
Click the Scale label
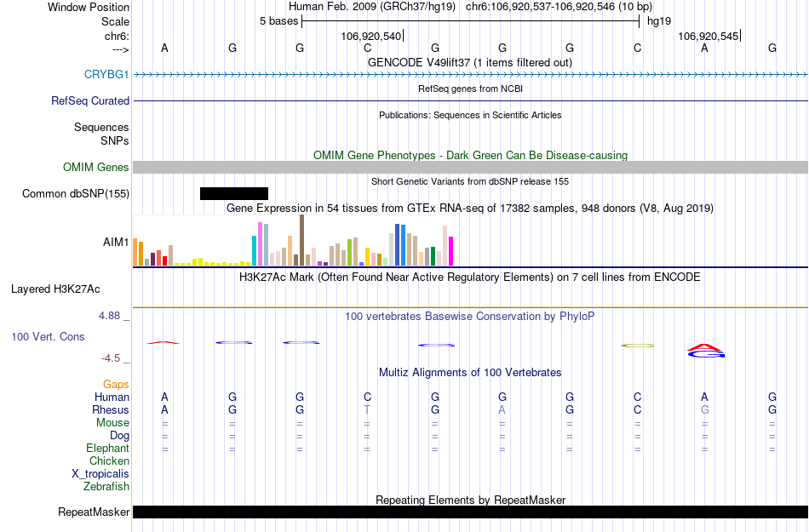click(115, 21)
